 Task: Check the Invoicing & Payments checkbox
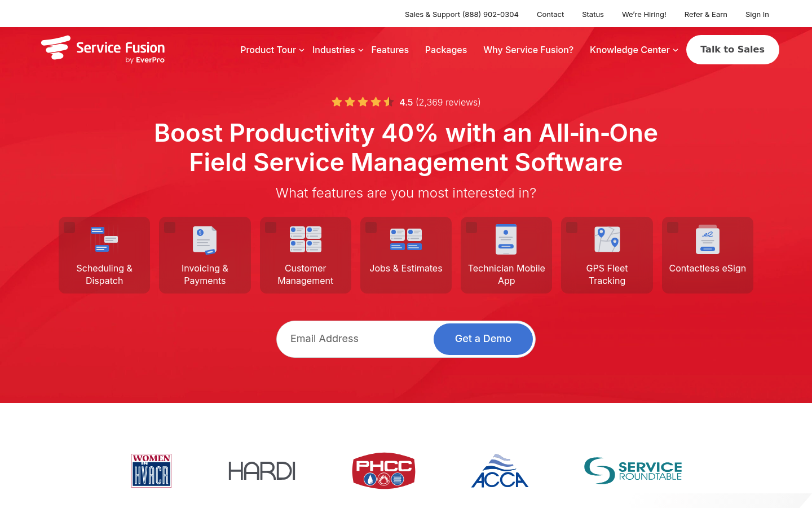[x=170, y=227]
